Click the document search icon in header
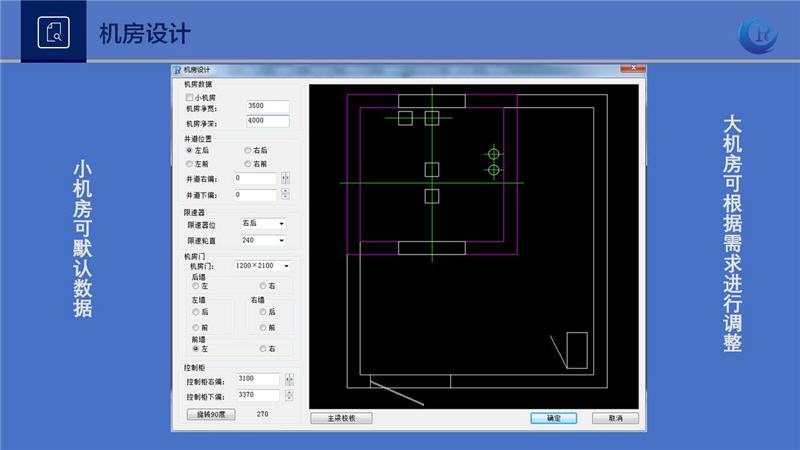Screen dimensions: 800x450 coord(54,32)
